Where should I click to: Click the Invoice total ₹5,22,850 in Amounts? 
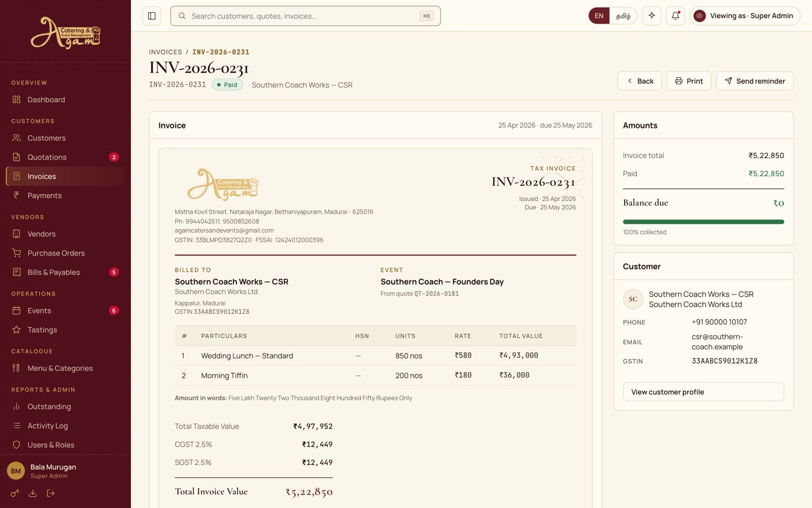[x=766, y=155]
